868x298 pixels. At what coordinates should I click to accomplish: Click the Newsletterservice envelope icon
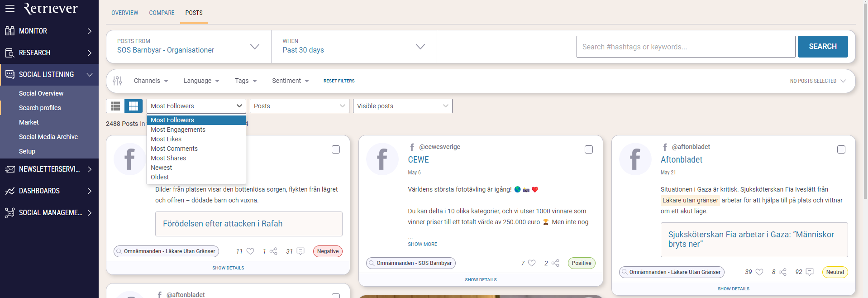click(x=10, y=169)
